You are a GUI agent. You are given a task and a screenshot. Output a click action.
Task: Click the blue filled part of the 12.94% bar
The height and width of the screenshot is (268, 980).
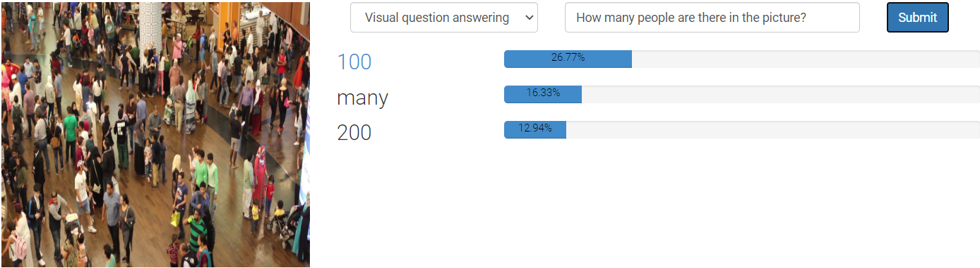[535, 129]
